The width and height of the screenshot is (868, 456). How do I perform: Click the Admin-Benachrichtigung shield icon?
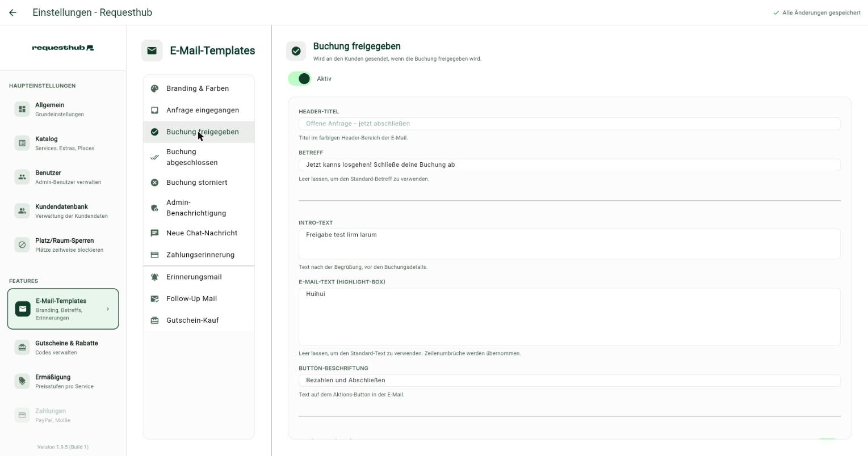click(154, 208)
